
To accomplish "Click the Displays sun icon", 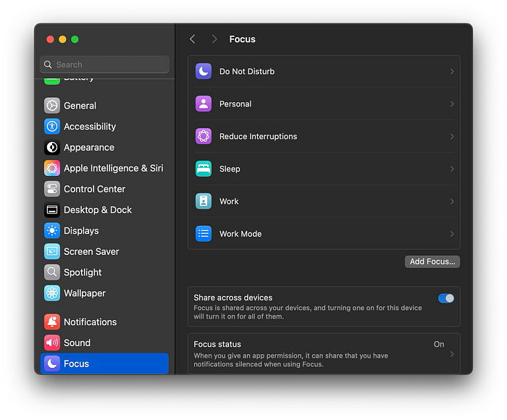I will pos(52,230).
